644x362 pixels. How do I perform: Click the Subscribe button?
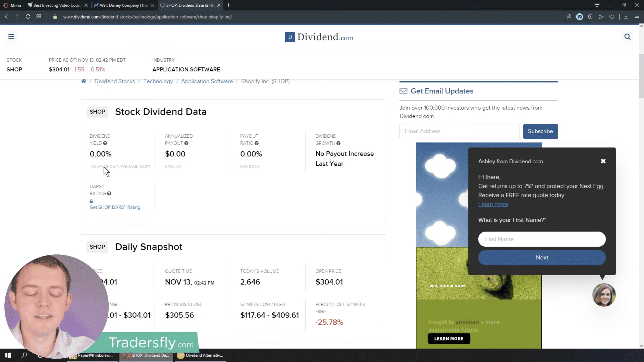pyautogui.click(x=540, y=131)
